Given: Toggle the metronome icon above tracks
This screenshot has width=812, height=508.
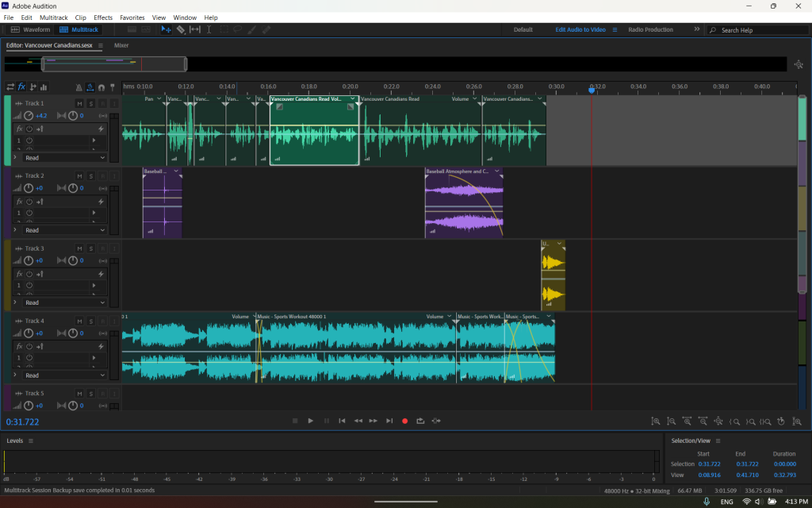Looking at the screenshot, I should tap(79, 87).
